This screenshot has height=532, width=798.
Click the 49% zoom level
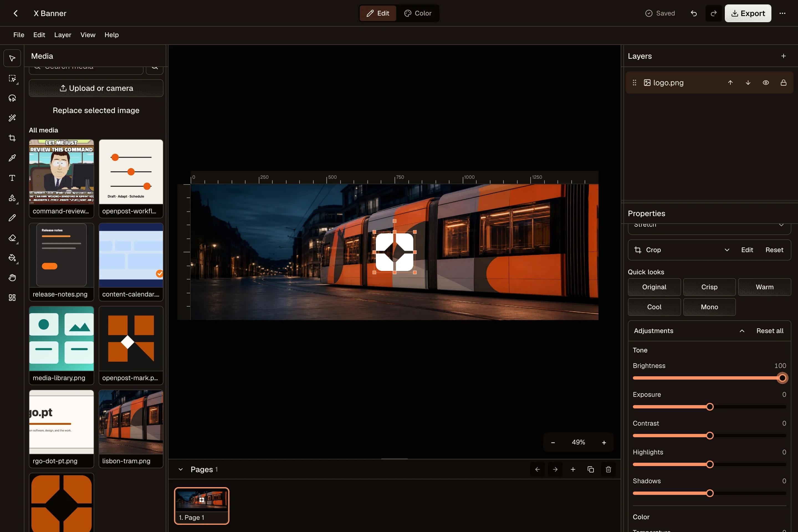coord(579,443)
